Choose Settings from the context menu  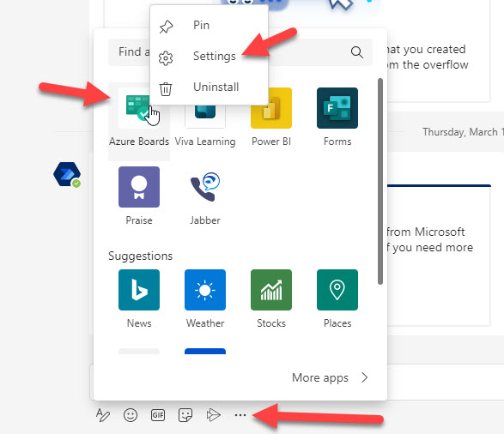click(209, 56)
